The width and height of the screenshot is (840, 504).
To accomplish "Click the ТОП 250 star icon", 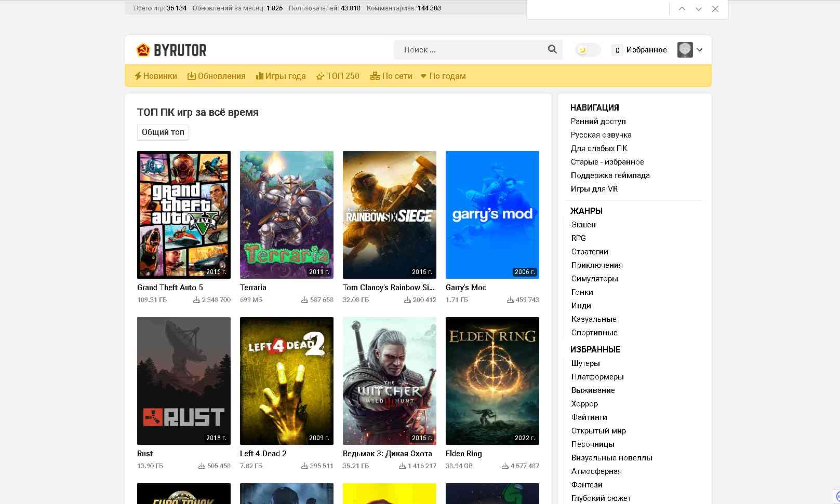I will click(320, 76).
